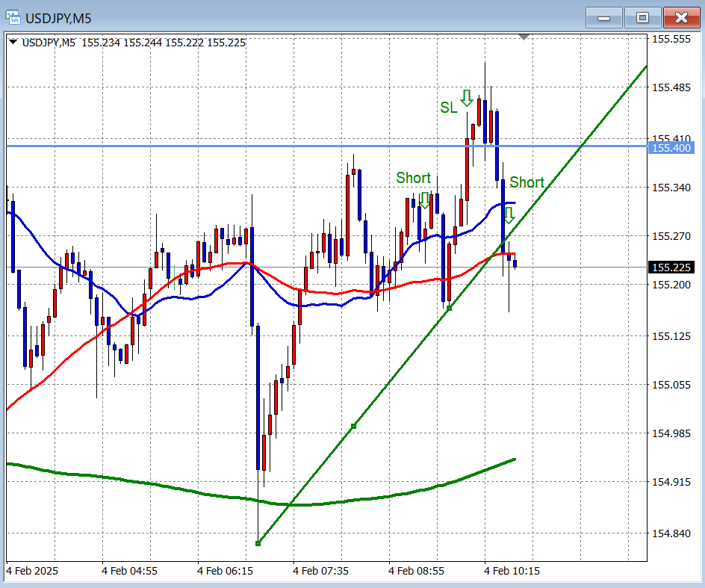Click the trendline's upper anchor point near 155.165
This screenshot has height=588, width=705.
[449, 308]
